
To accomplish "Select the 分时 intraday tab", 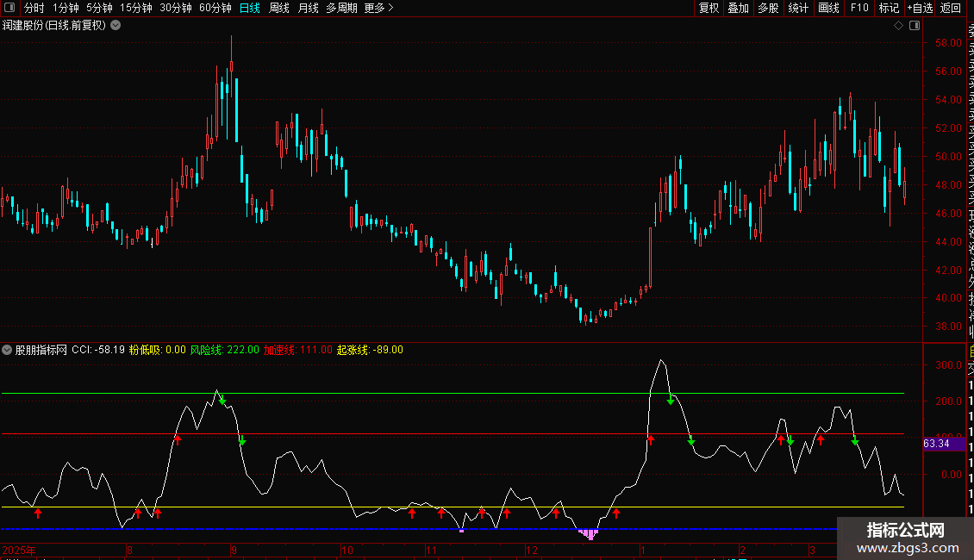I will 34,8.
